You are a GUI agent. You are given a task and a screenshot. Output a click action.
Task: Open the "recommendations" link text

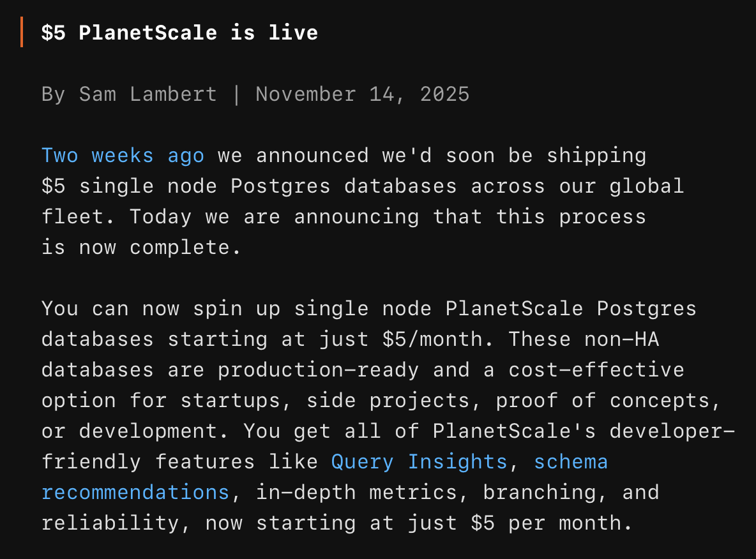point(135,492)
